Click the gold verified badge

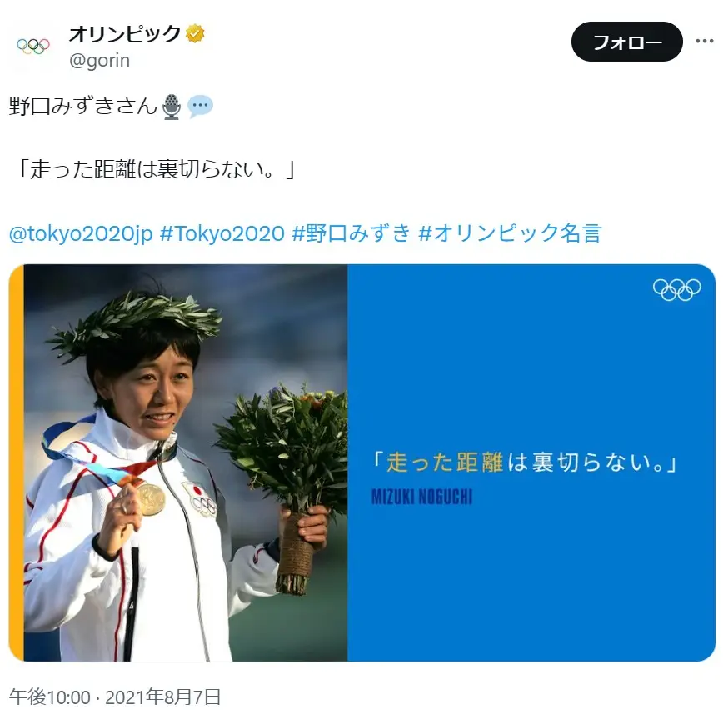[195, 34]
